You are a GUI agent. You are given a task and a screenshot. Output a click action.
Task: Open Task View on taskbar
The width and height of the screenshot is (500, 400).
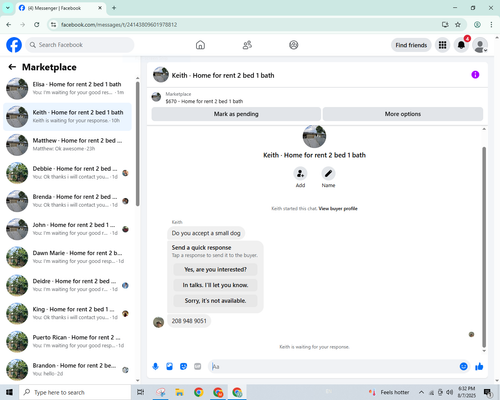(141, 392)
